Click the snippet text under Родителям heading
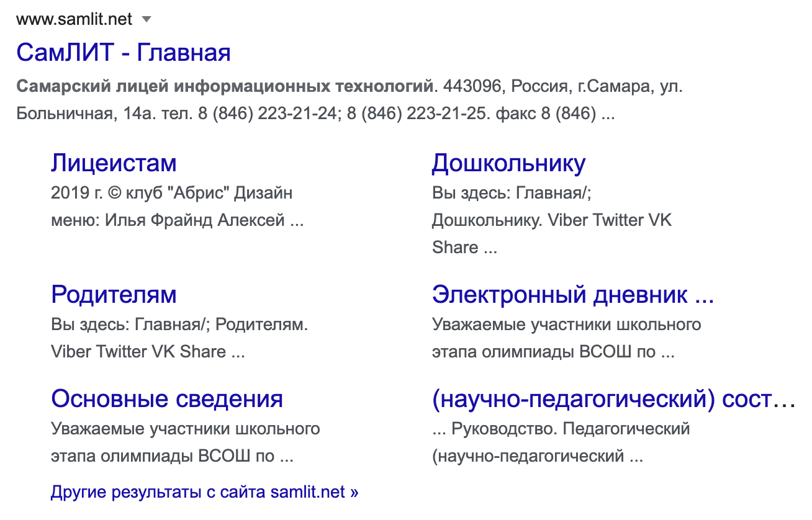 (x=179, y=324)
